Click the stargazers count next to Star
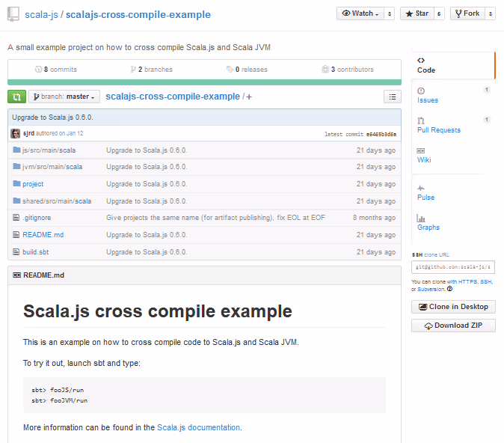Image resolution: width=504 pixels, height=443 pixels. 439,13
